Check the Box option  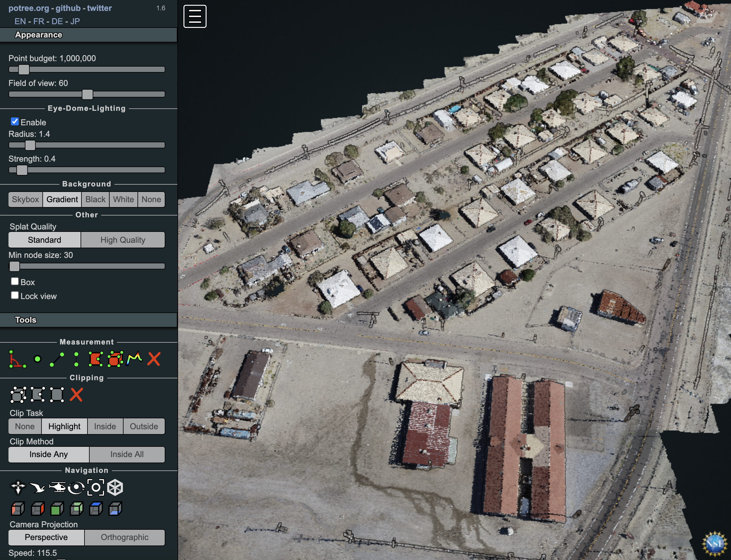pos(15,282)
